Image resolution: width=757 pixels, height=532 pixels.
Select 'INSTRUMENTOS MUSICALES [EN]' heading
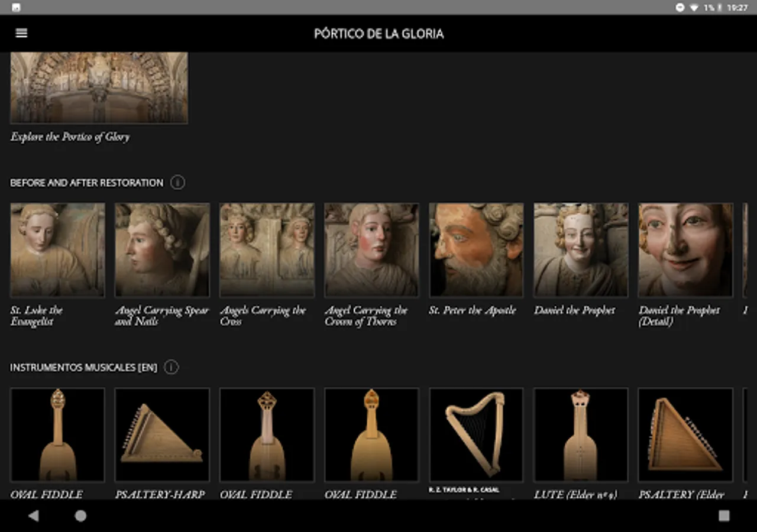pos(83,368)
